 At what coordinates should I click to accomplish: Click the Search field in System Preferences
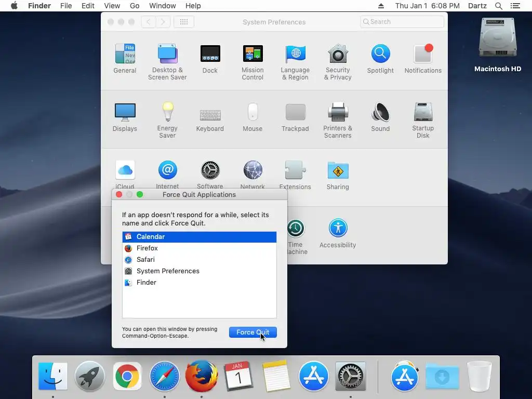(x=402, y=22)
